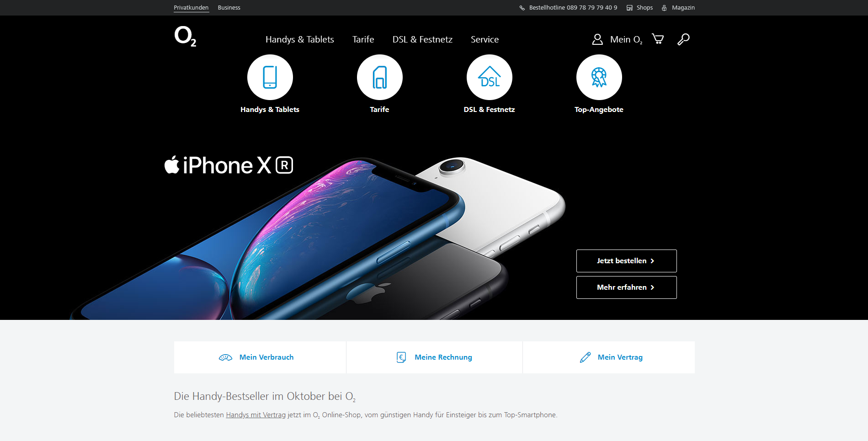The width and height of the screenshot is (868, 441).
Task: Click the Mein Verbrauch gauge icon
Action: (x=225, y=357)
